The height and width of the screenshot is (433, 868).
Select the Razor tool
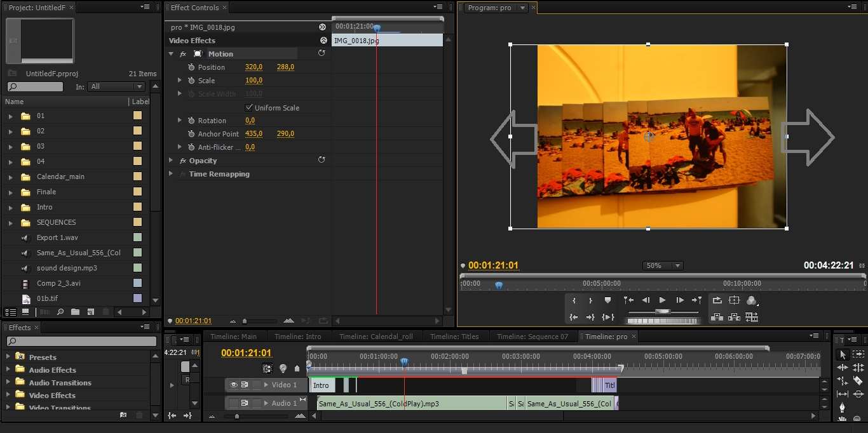pyautogui.click(x=858, y=381)
